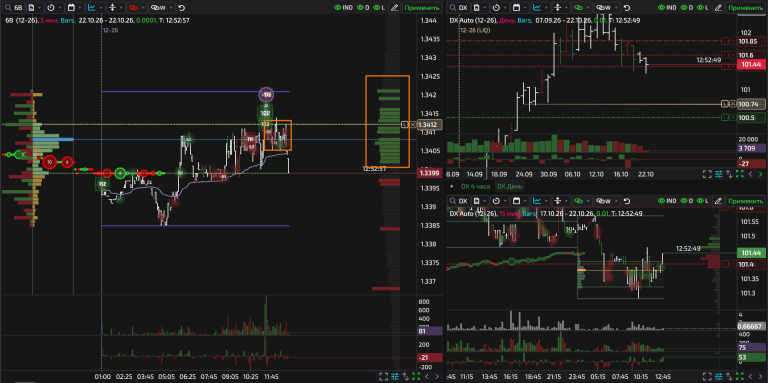Viewport: 768px width, 383px height.
Task: Open the calendar date icon in 6B chart toolbar
Action: tap(71, 8)
